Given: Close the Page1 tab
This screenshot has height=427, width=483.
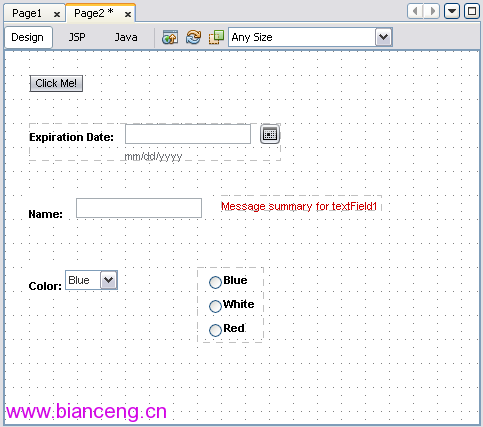Looking at the screenshot, I should coord(57,14).
